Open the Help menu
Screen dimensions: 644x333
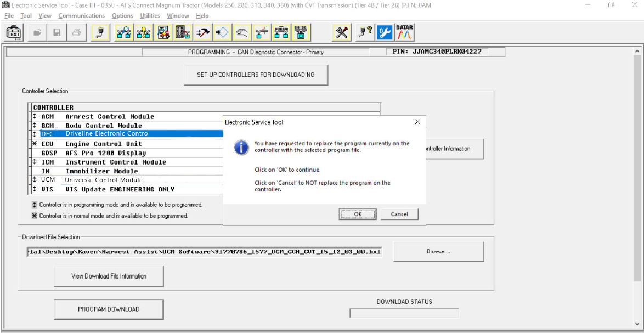202,15
